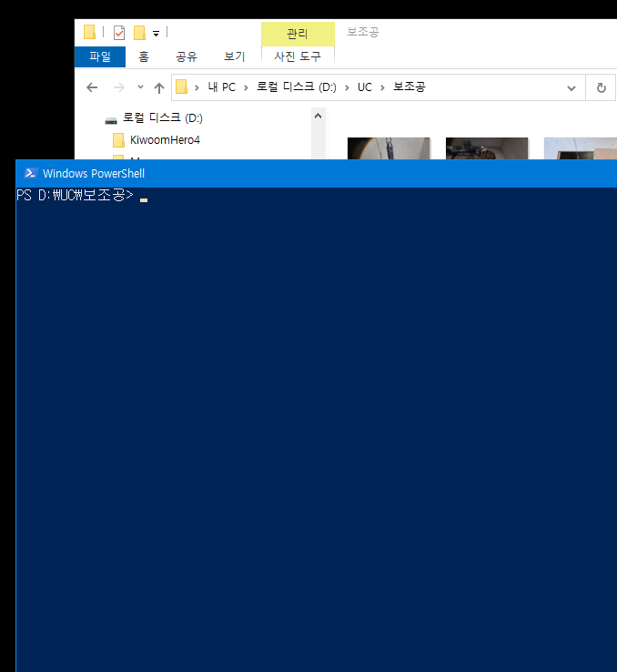Open the Customize Quick Access Toolbar dropdown

click(x=157, y=34)
